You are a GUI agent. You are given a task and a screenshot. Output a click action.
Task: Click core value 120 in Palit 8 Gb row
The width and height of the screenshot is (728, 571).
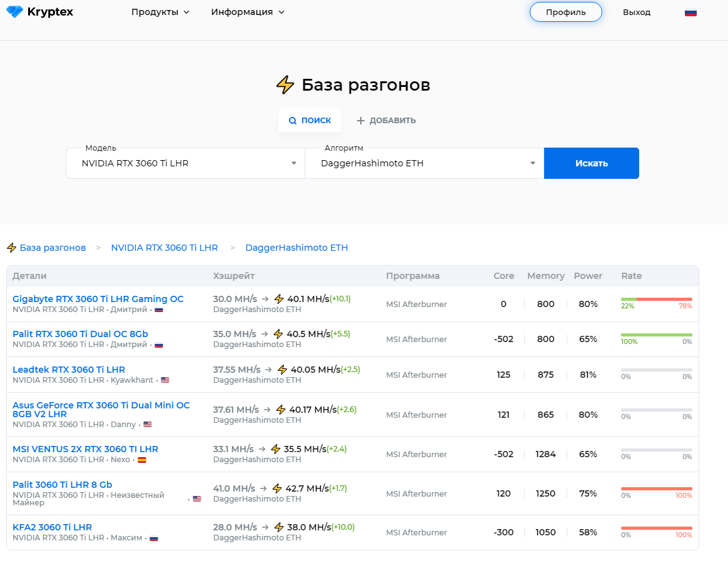click(x=503, y=493)
